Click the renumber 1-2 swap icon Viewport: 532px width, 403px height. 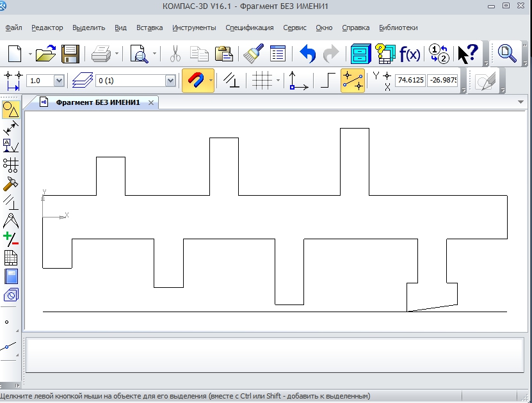pyautogui.click(x=439, y=54)
